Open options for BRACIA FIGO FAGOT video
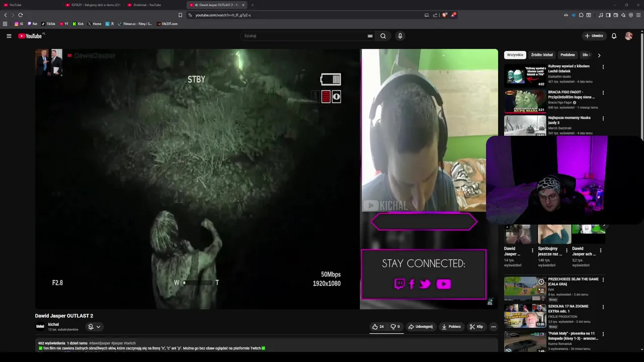Image resolution: width=644 pixels, height=362 pixels. (603, 93)
